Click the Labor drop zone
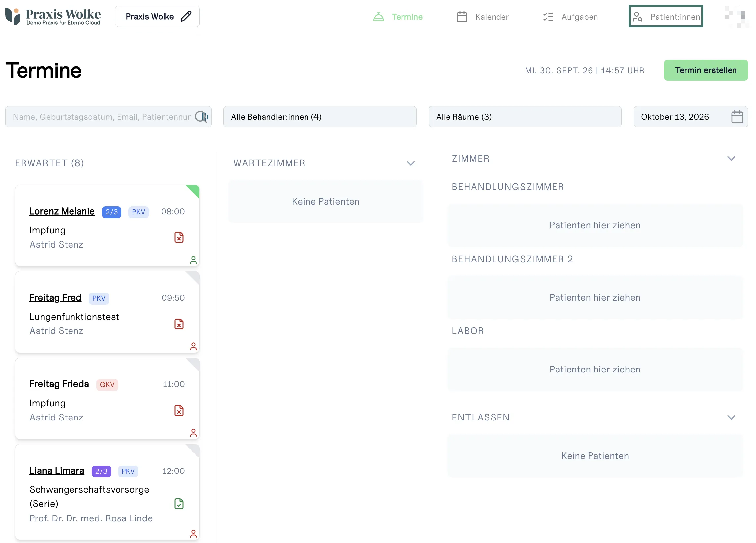This screenshot has width=756, height=543. pos(595,369)
